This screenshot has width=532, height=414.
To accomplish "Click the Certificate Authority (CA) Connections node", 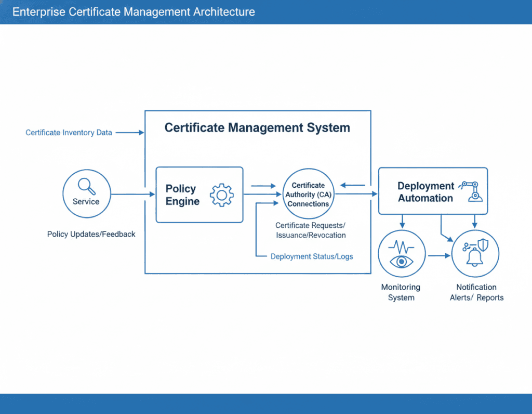I will click(308, 193).
